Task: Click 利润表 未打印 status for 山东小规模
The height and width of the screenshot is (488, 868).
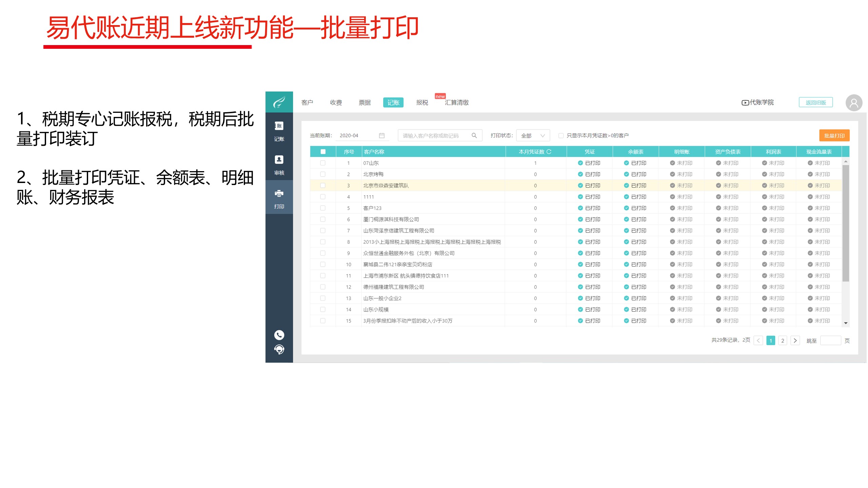Action: [773, 309]
